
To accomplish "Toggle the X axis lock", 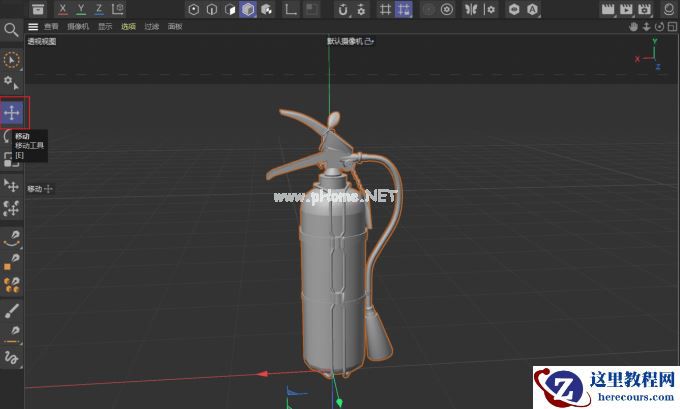I will point(63,9).
